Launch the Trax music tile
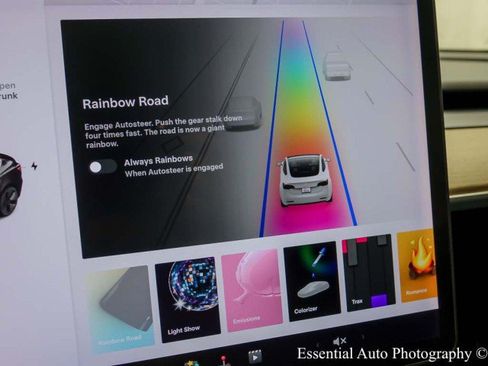Image resolution: width=488 pixels, height=366 pixels. (368, 273)
